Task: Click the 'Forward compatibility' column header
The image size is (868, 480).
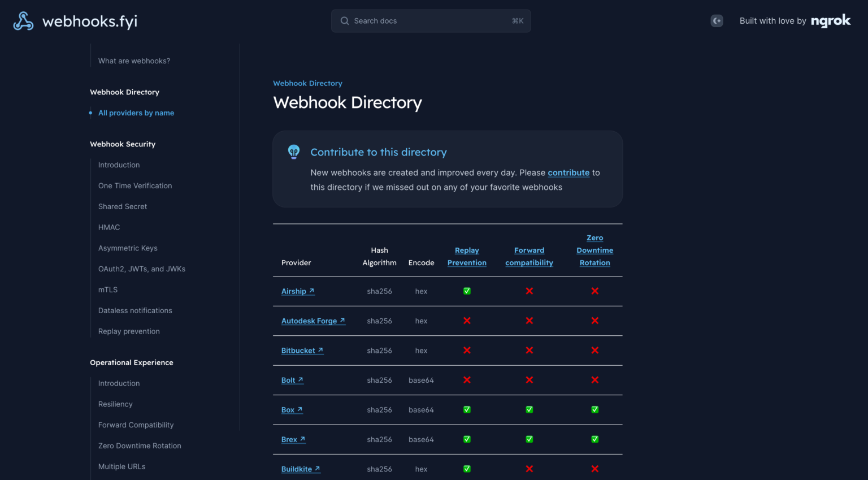Action: tap(529, 256)
